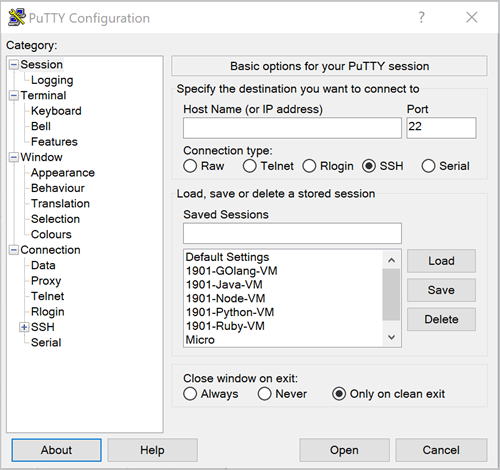Click the PuTTY icon in title bar
Viewport: 500px width, 470px height.
tap(17, 17)
